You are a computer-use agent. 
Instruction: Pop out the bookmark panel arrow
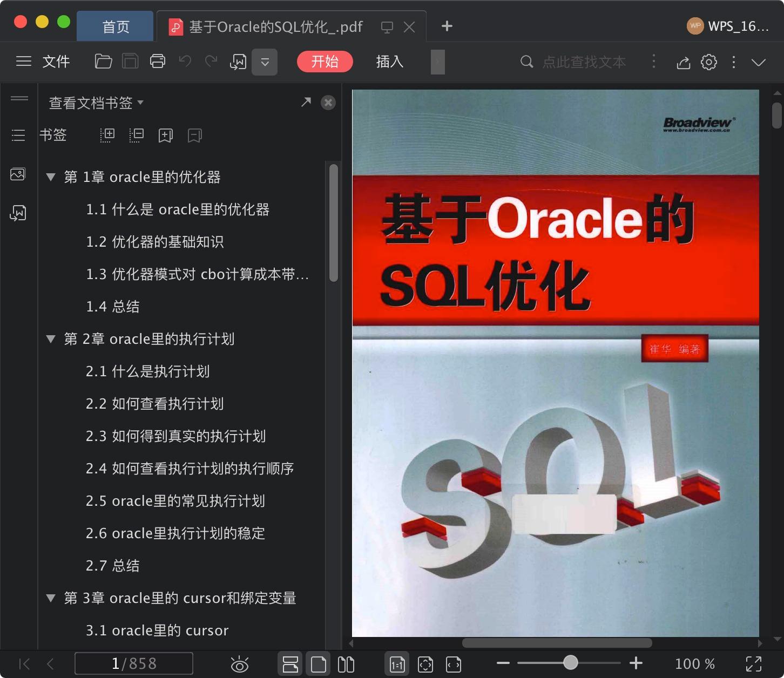tap(306, 102)
